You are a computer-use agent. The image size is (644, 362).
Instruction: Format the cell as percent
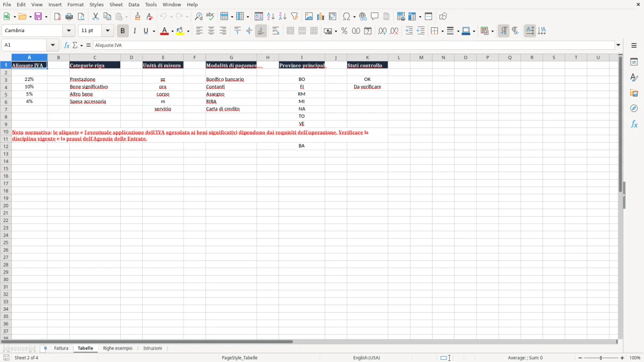(344, 31)
